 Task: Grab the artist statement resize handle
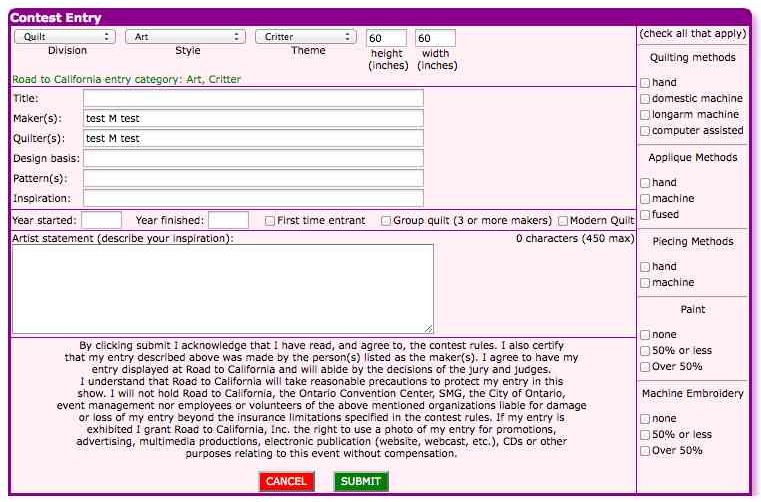(x=428, y=329)
